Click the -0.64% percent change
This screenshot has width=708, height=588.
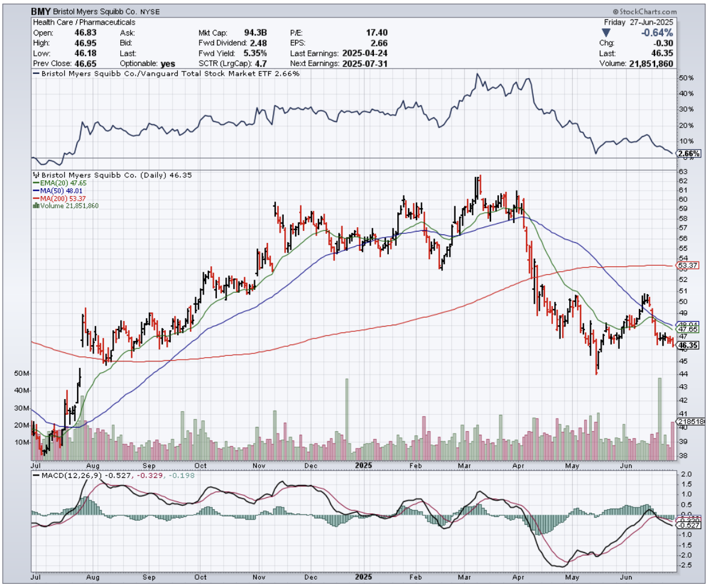[x=657, y=32]
